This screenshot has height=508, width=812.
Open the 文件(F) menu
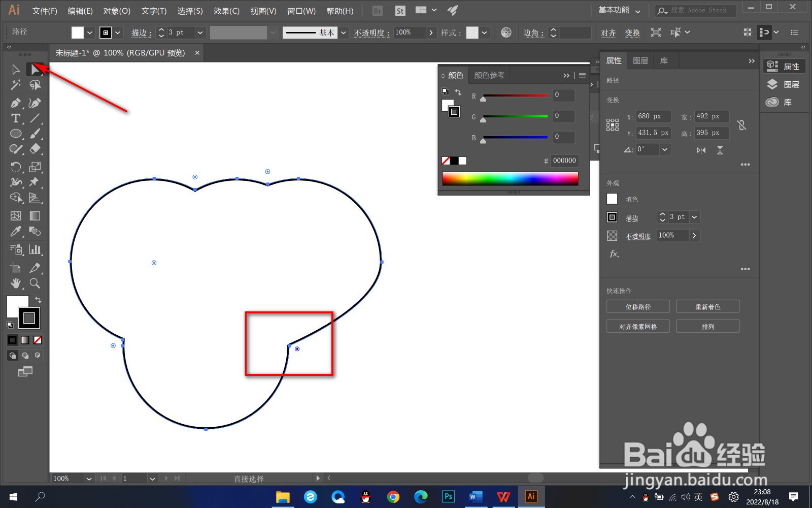[x=45, y=11]
